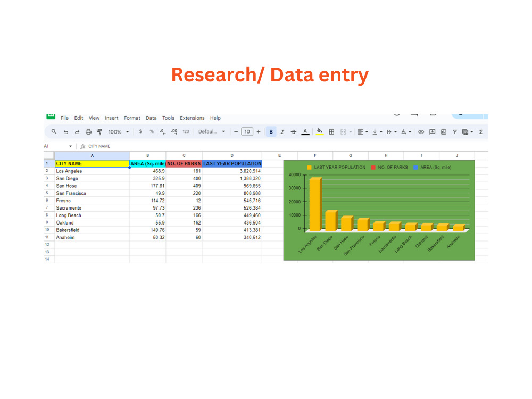This screenshot has width=532, height=399.
Task: Click the Sheets home logo icon
Action: point(51,117)
